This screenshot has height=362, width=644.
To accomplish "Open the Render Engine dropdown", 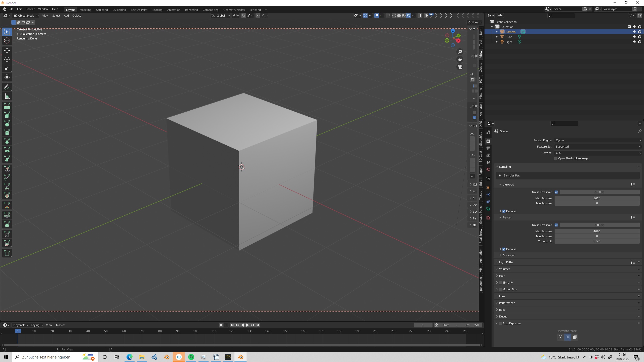I will click(598, 140).
